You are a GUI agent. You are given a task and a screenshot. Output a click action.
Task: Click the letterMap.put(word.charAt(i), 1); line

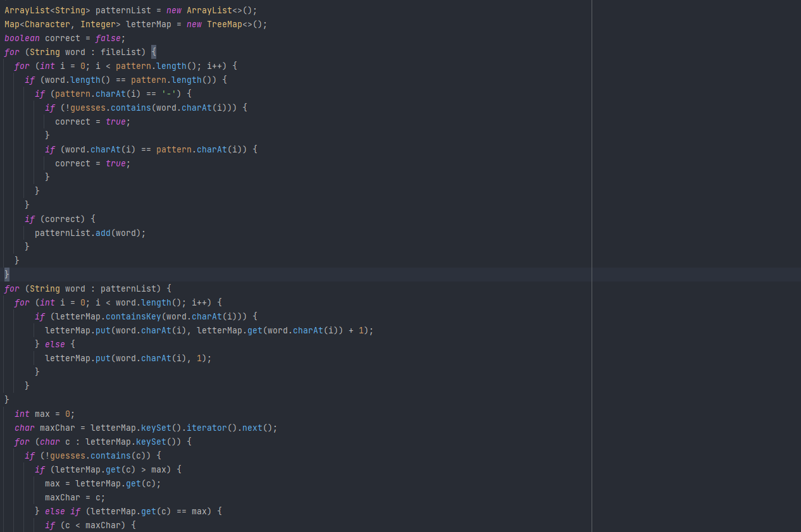(x=128, y=358)
